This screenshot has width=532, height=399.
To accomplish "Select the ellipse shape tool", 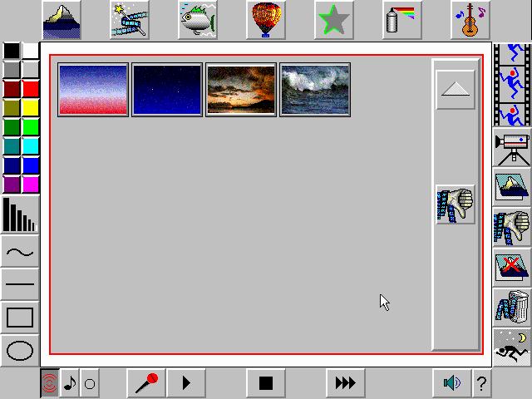I will (20, 351).
